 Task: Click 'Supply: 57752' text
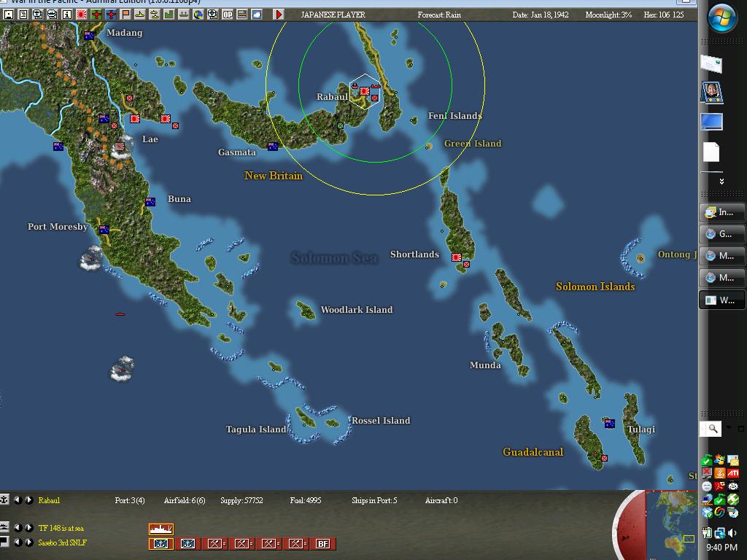click(x=241, y=500)
